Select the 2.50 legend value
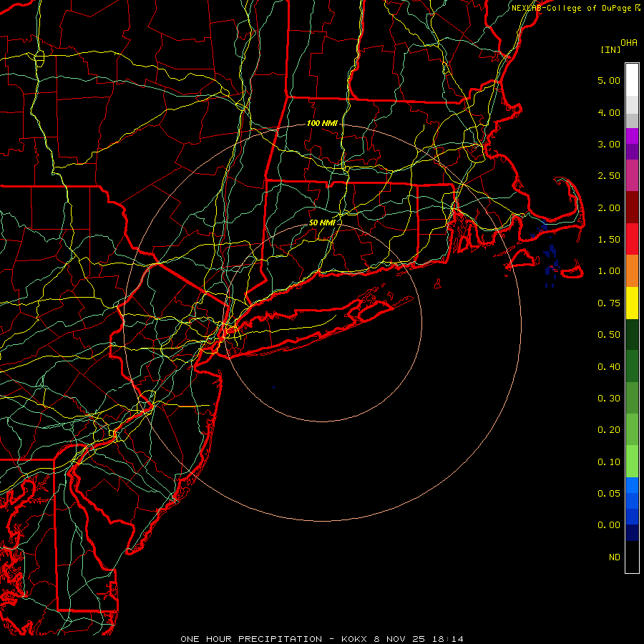The height and width of the screenshot is (644, 644). (x=609, y=176)
